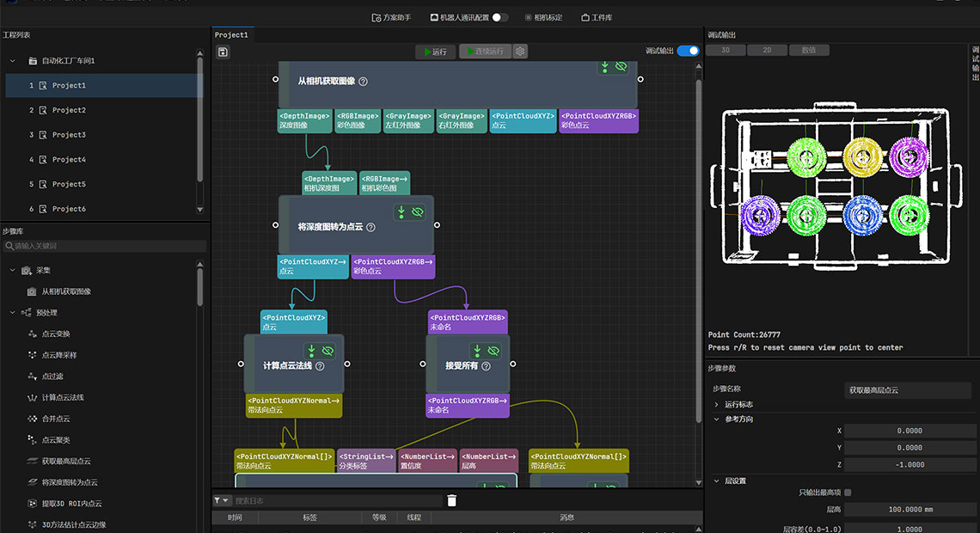Switch debug output to 3D view

click(726, 50)
